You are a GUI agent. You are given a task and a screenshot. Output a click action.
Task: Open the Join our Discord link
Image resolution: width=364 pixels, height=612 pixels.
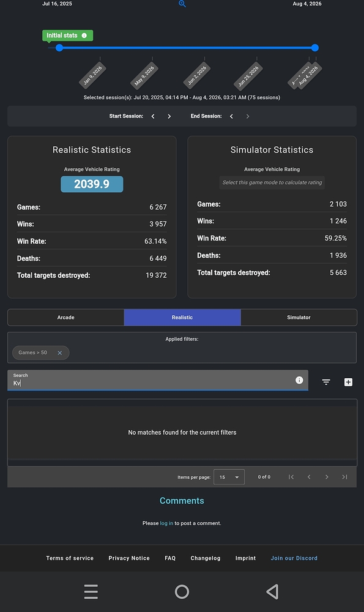click(x=294, y=558)
